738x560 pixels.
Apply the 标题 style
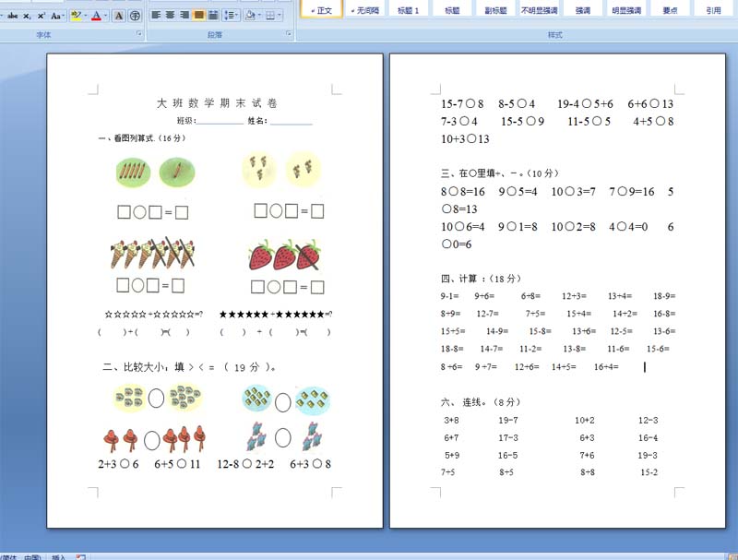point(452,9)
